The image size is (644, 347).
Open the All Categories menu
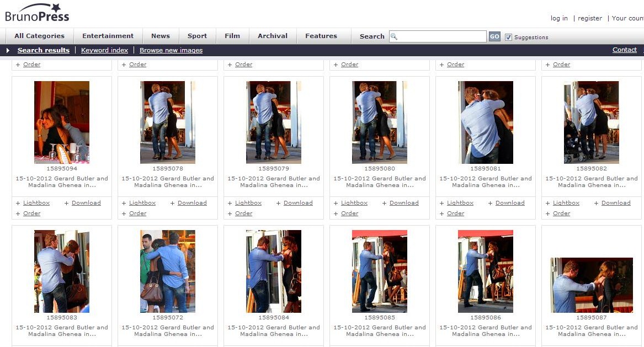[39, 36]
